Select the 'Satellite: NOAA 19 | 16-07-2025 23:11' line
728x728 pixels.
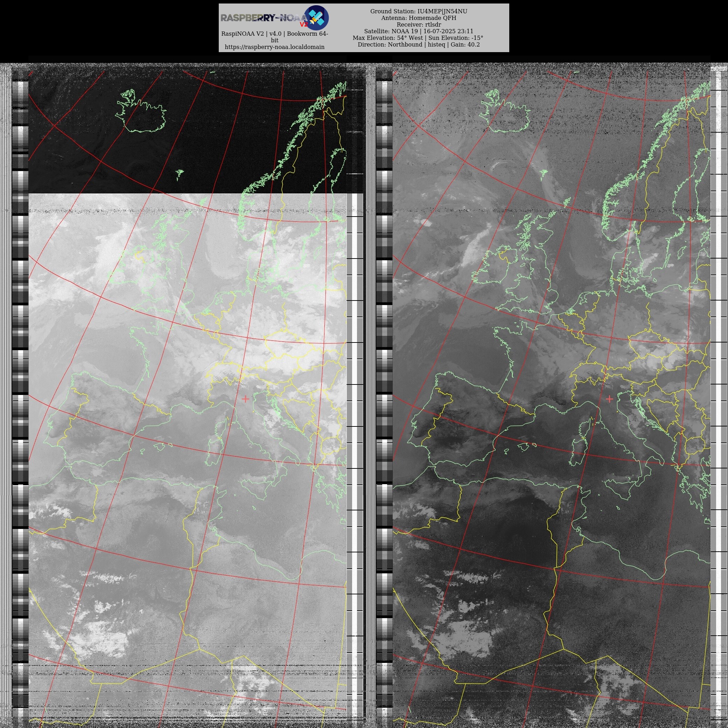point(419,31)
